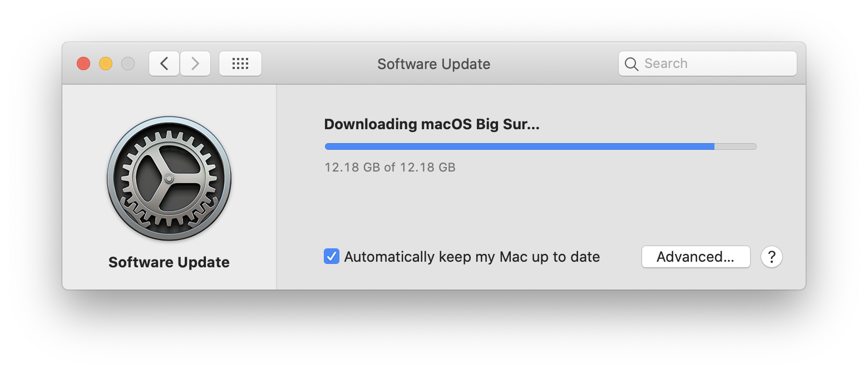
Task: Open the Advanced… options sheet
Action: [696, 257]
